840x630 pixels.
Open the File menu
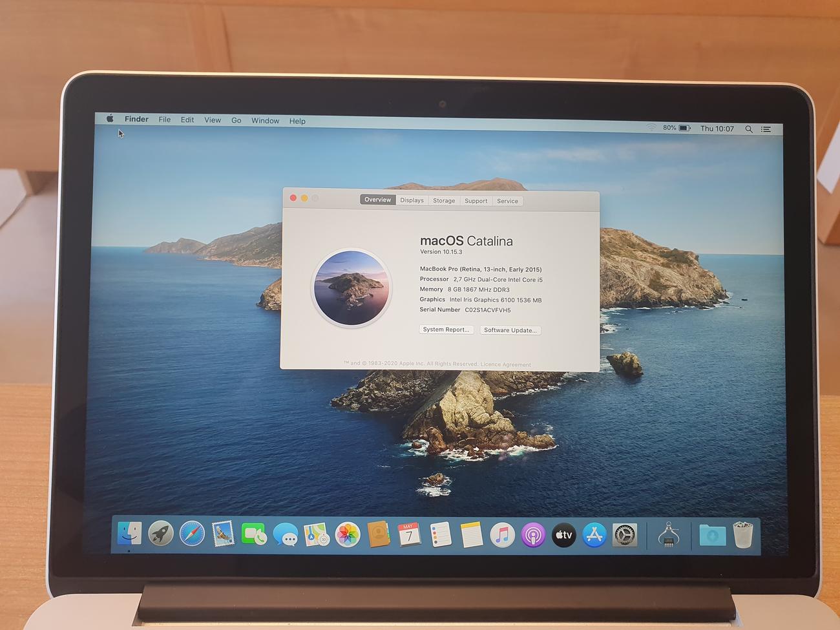pyautogui.click(x=165, y=120)
